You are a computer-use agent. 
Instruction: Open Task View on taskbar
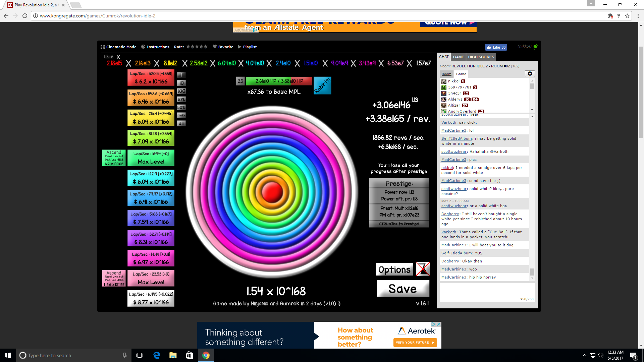click(140, 355)
